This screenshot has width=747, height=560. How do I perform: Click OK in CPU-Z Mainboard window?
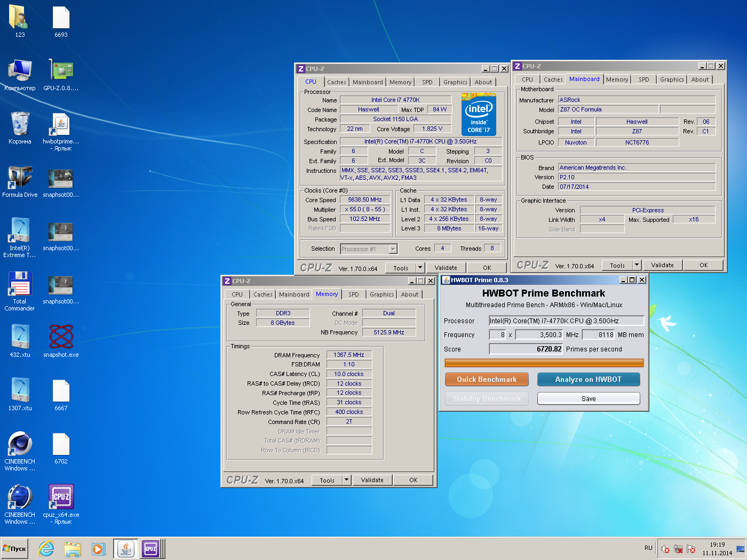pos(704,265)
